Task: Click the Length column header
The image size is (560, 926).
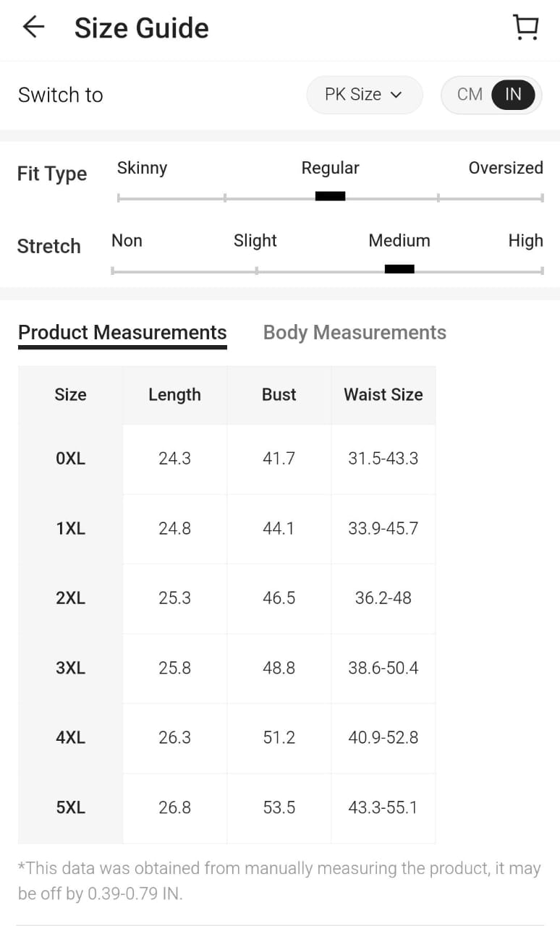Action: (174, 395)
